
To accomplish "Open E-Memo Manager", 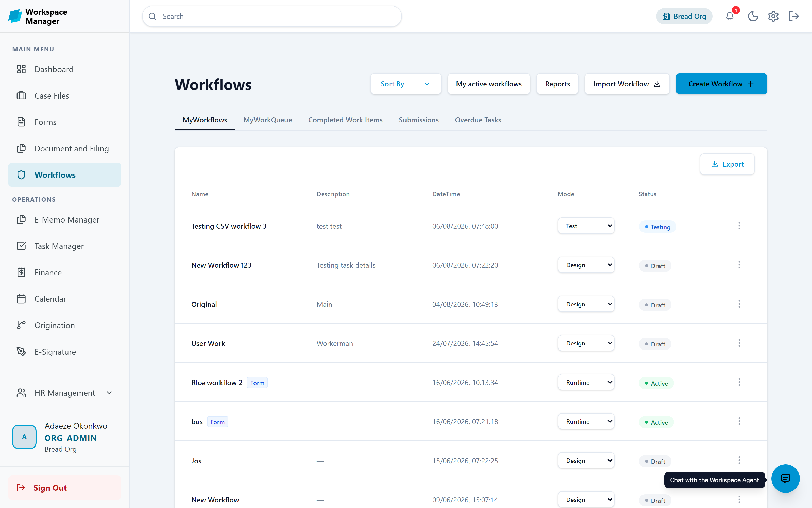I will pyautogui.click(x=64, y=220).
